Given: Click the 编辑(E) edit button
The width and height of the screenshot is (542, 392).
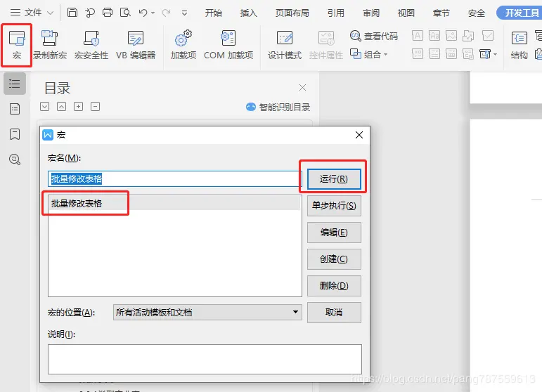Looking at the screenshot, I should pyautogui.click(x=334, y=233).
